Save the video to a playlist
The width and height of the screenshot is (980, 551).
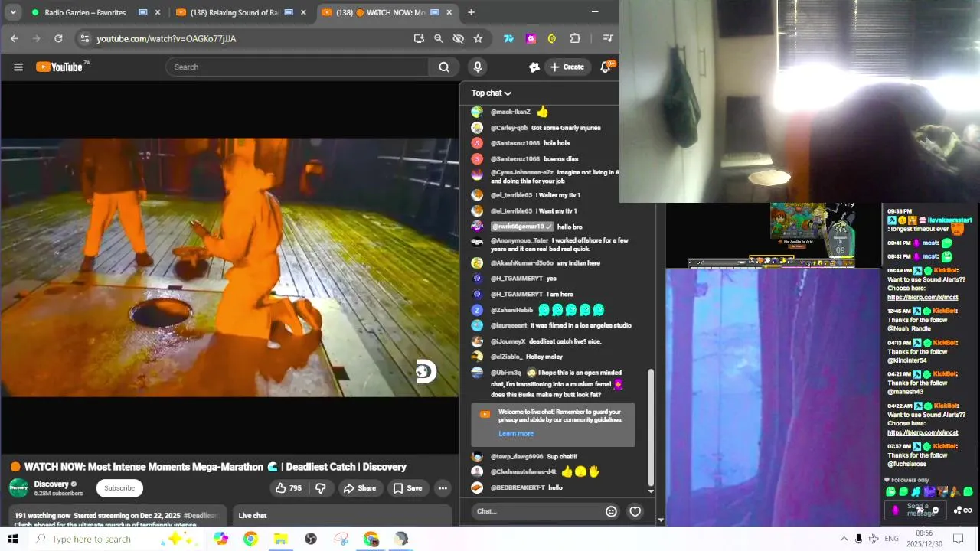[x=407, y=488]
